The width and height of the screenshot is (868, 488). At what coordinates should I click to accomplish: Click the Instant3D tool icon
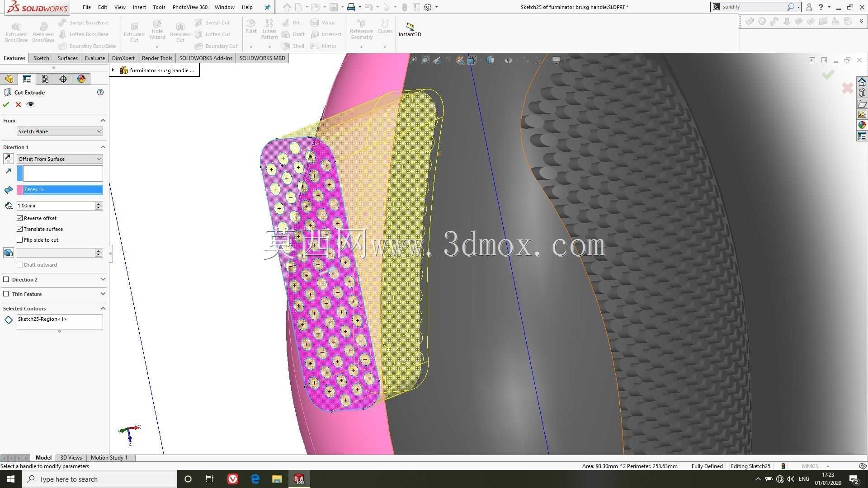410,26
